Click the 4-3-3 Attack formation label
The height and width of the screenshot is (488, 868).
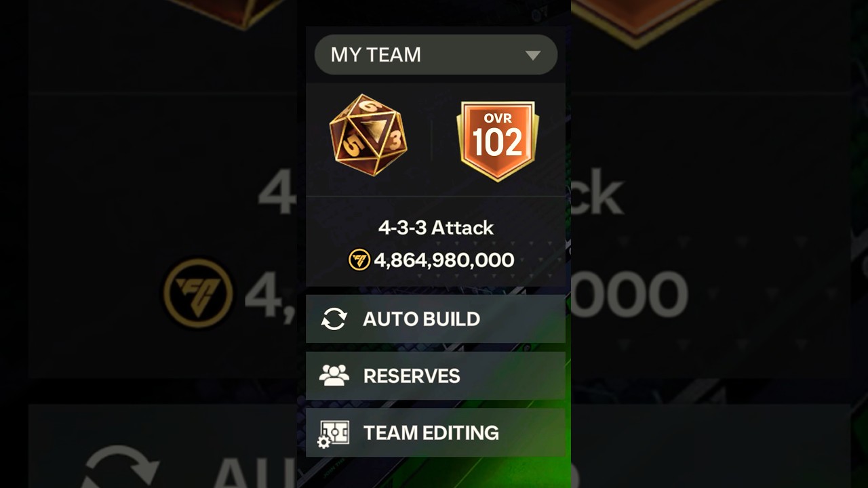click(436, 228)
